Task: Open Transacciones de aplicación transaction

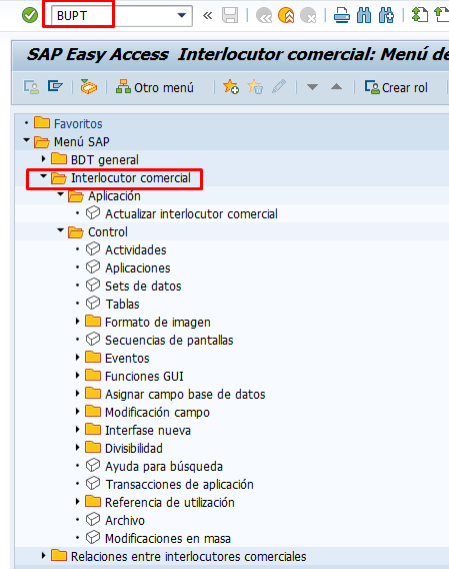Action: 179,485
